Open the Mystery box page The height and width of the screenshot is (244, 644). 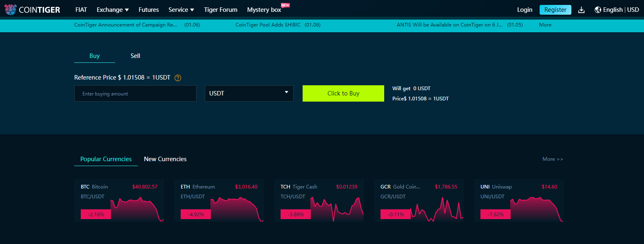264,10
